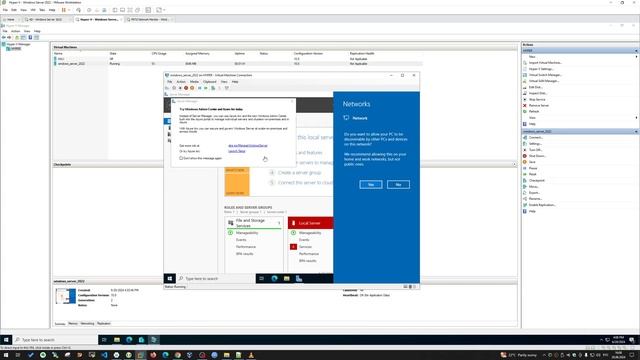Click the guest Start button inside the VM
The height and width of the screenshot is (360, 640).
(x=170, y=278)
